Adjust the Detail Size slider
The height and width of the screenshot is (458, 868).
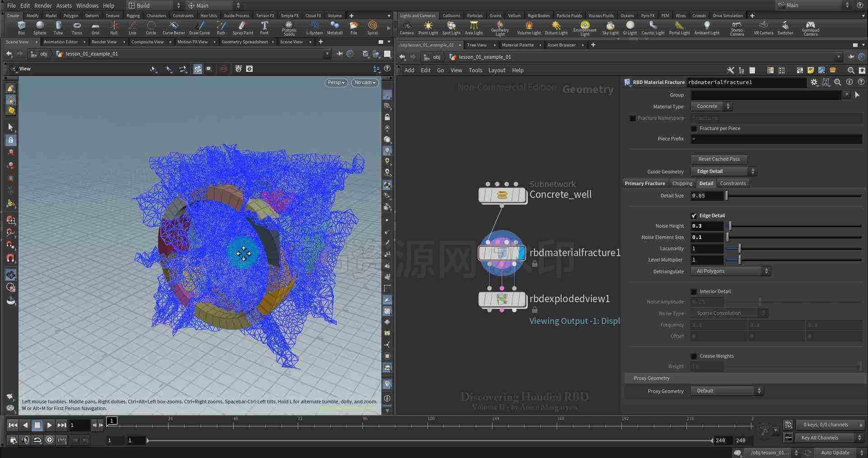pyautogui.click(x=793, y=196)
